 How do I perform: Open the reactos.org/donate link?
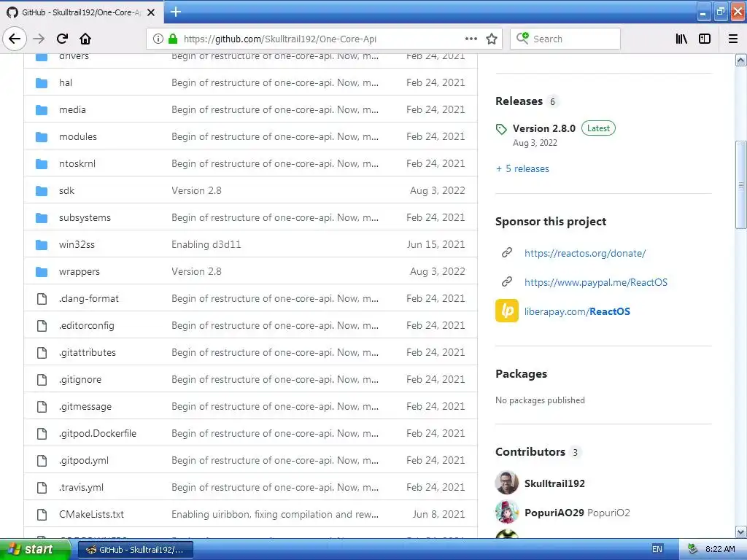click(585, 253)
